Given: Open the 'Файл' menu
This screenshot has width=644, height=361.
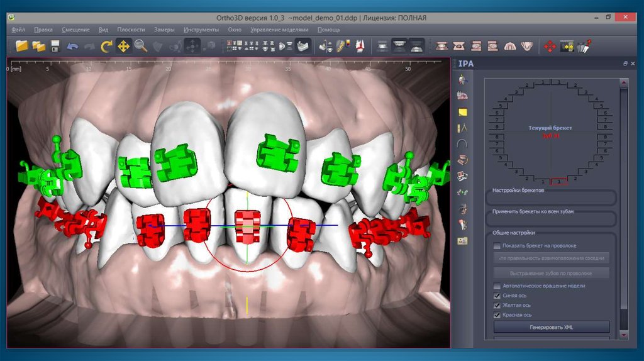Looking at the screenshot, I should click(x=18, y=30).
